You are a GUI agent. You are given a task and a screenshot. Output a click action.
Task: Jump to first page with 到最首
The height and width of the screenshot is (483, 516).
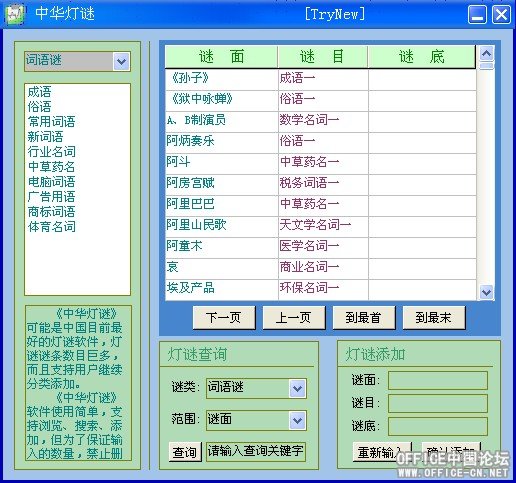[x=364, y=318]
